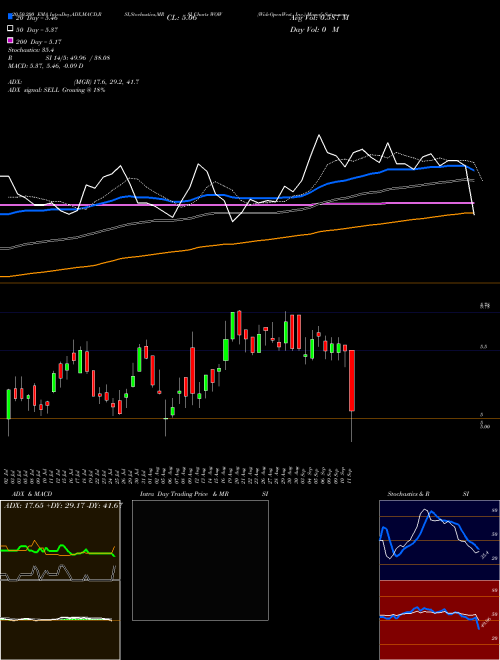Click the red RSI chart panel
Screen dimensions: 500x660
439,620
